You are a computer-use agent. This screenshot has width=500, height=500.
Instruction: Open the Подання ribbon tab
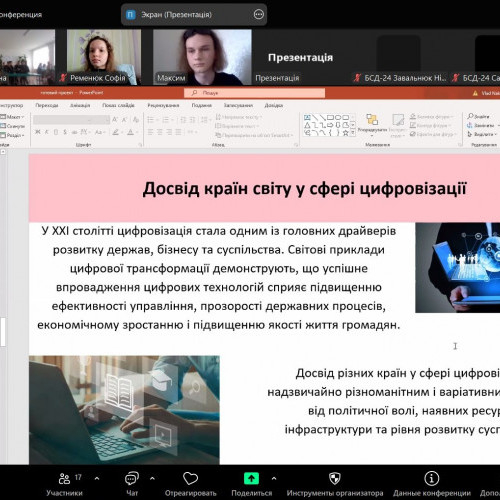pyautogui.click(x=202, y=105)
